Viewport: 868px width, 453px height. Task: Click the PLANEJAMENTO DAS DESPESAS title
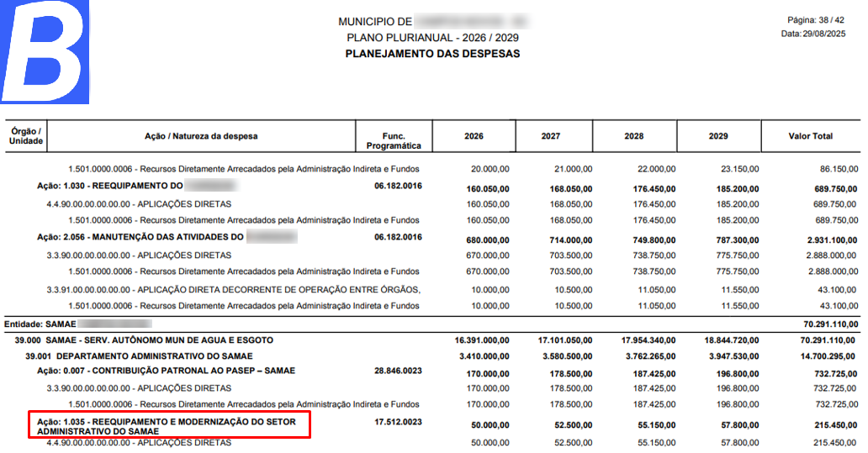pyautogui.click(x=432, y=54)
